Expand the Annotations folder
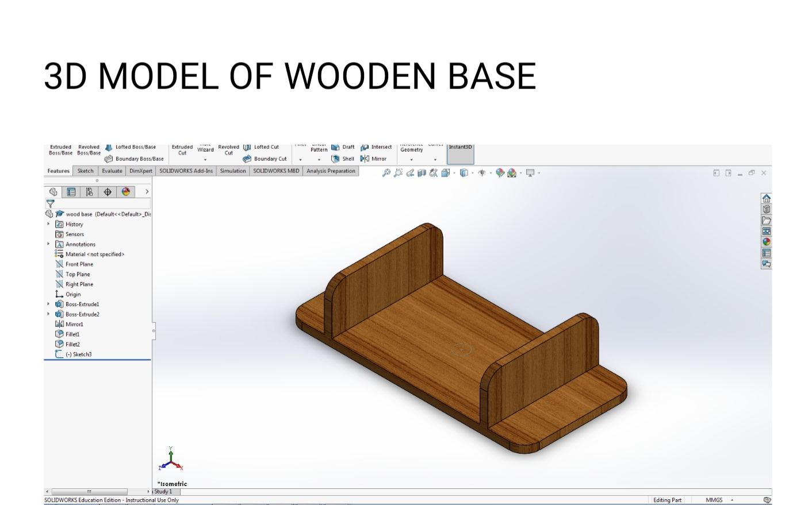The image size is (812, 505). (48, 244)
